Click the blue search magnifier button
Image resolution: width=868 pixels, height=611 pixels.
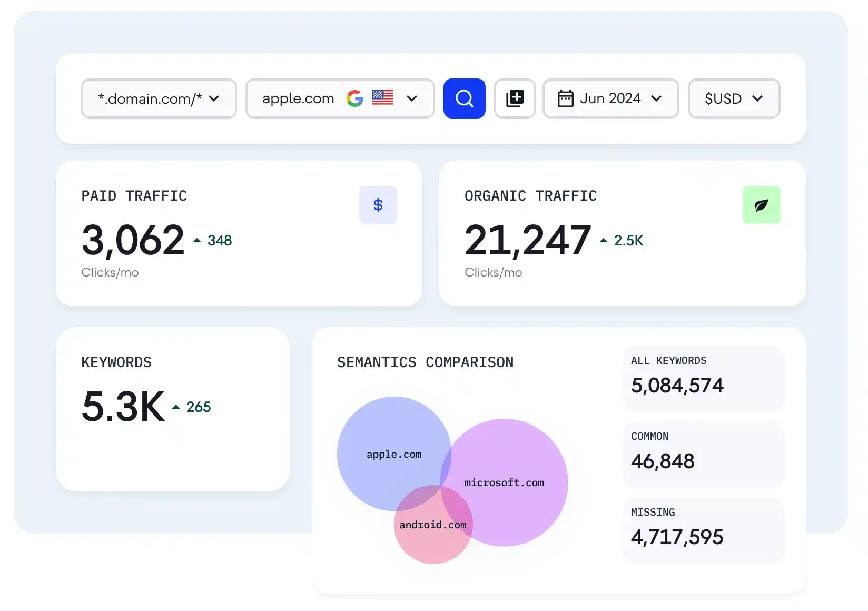(464, 98)
